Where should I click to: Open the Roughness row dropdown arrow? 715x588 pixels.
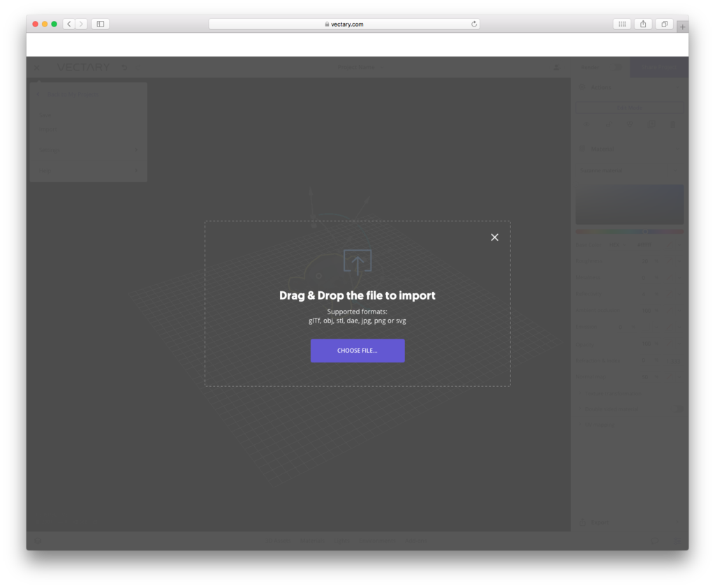point(680,261)
